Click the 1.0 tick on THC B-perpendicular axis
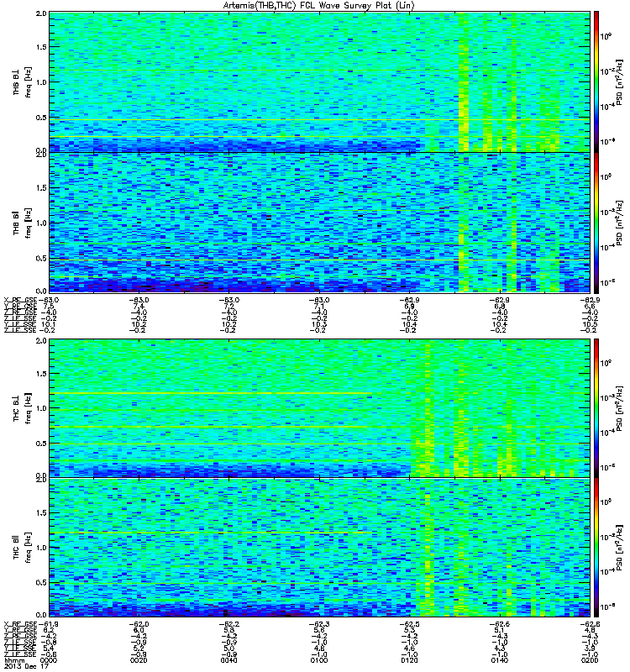The width and height of the screenshot is (630, 672). (x=41, y=408)
